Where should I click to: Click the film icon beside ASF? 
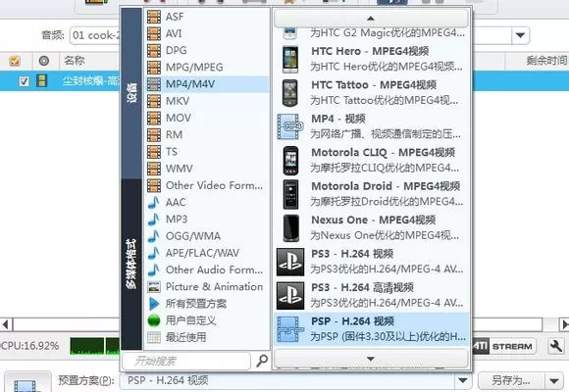click(154, 17)
